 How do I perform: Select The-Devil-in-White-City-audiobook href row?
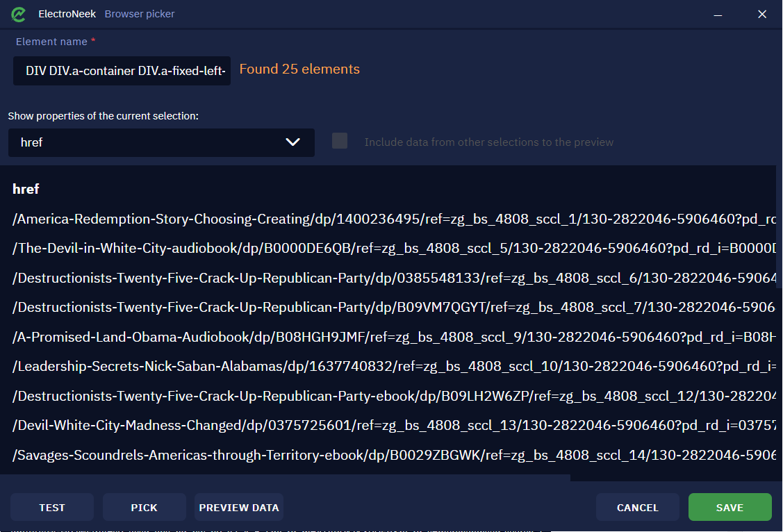tap(393, 249)
